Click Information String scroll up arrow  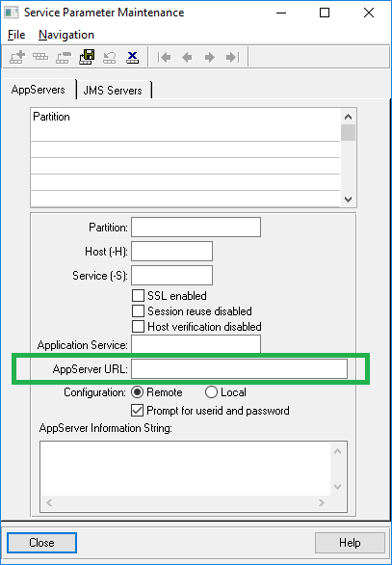[x=338, y=451]
